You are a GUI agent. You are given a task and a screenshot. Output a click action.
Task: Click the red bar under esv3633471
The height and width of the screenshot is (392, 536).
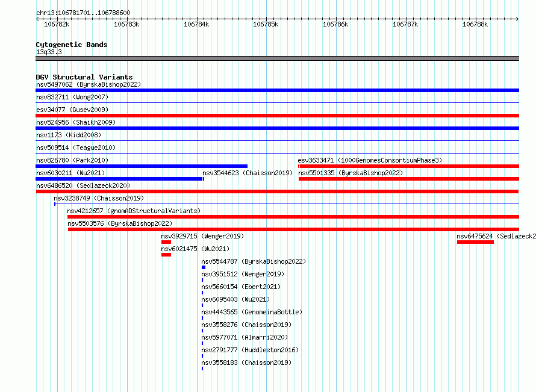point(408,166)
